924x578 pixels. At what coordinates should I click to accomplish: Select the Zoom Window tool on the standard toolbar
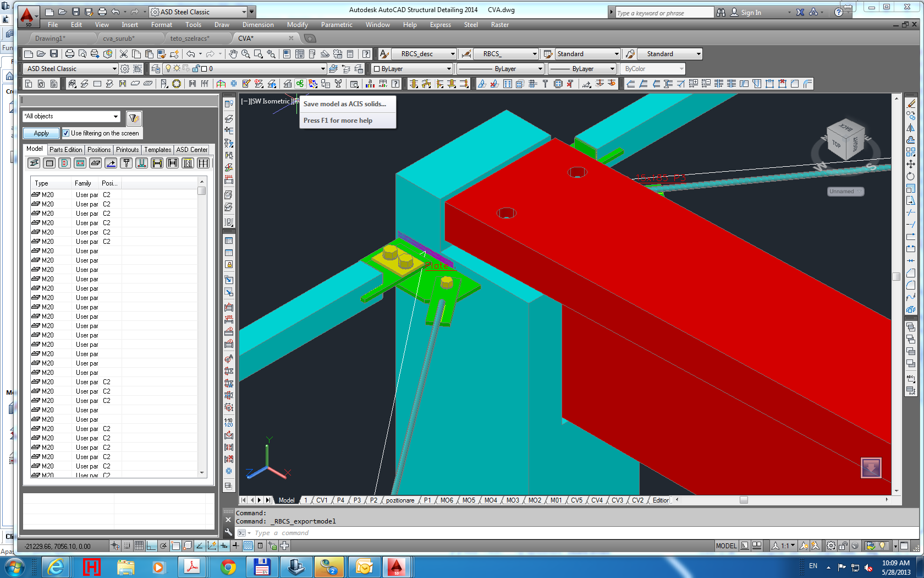pos(258,53)
